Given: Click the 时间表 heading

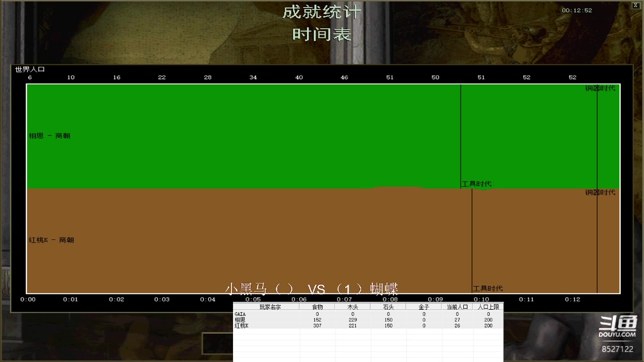Looking at the screenshot, I should [321, 34].
